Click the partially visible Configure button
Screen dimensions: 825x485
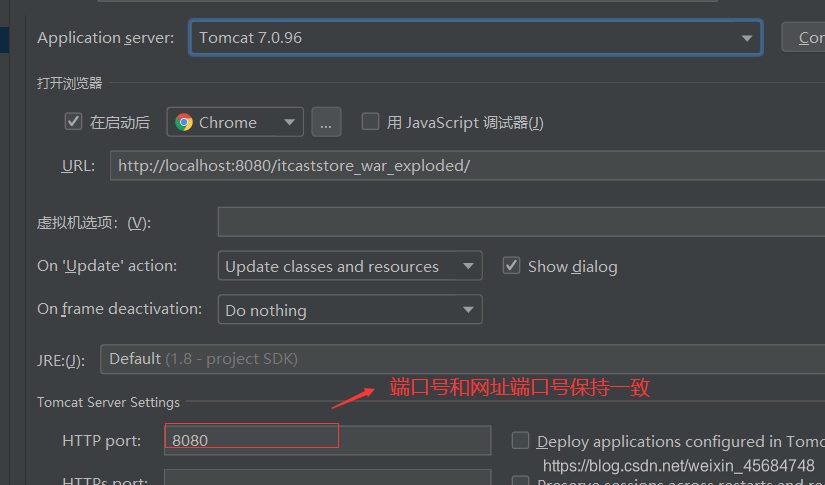[803, 38]
